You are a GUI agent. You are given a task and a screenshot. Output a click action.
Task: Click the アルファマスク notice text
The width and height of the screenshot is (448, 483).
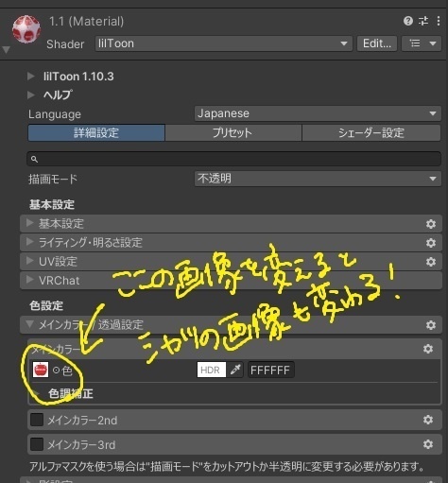pos(227,466)
